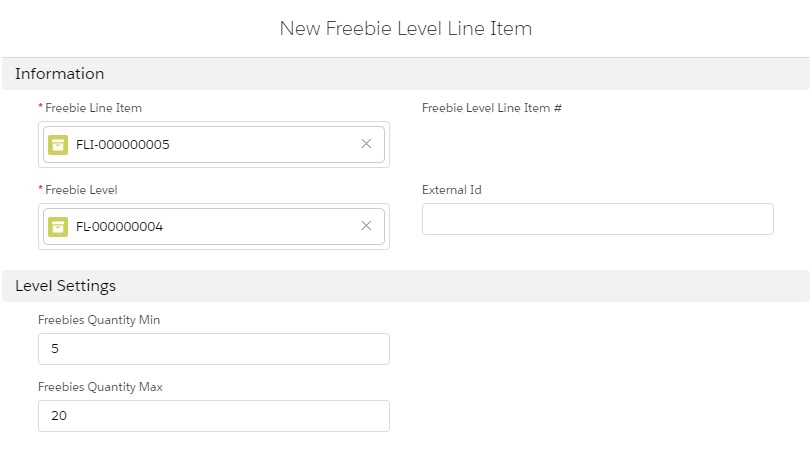This screenshot has width=812, height=468.
Task: Select the Freebies Quantity Max input
Action: (213, 416)
